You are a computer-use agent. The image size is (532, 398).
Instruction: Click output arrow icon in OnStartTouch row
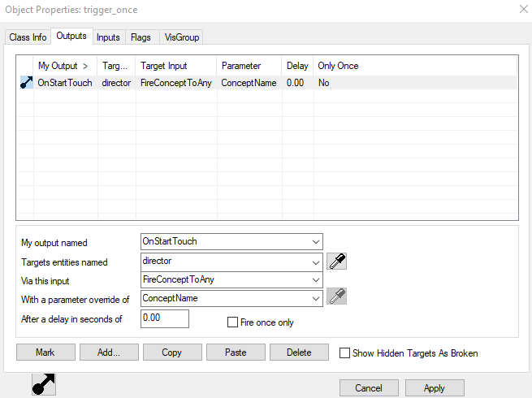click(26, 83)
